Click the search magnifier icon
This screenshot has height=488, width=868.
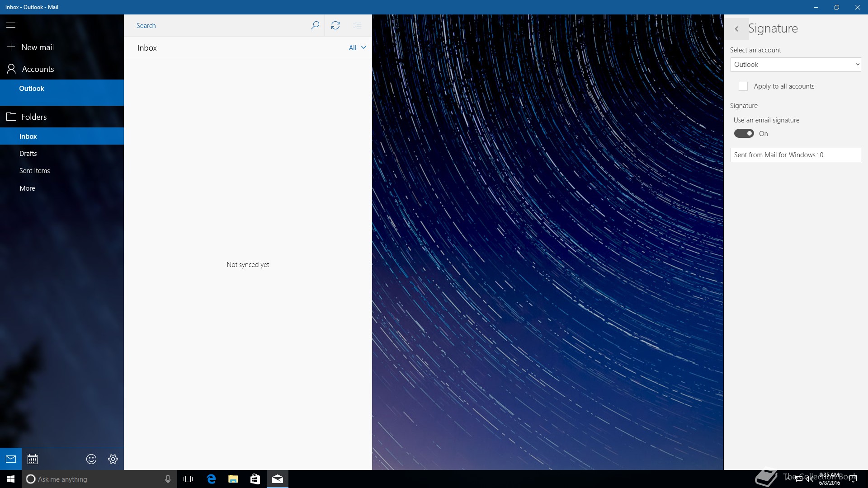(315, 25)
